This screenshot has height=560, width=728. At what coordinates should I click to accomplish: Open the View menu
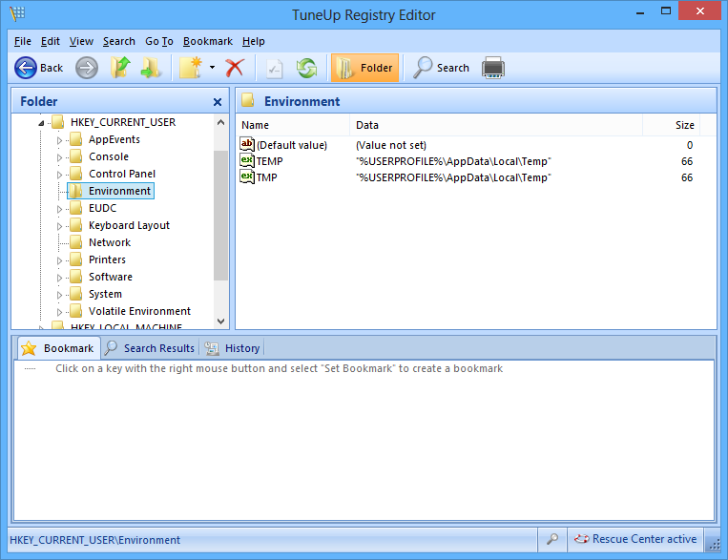81,41
